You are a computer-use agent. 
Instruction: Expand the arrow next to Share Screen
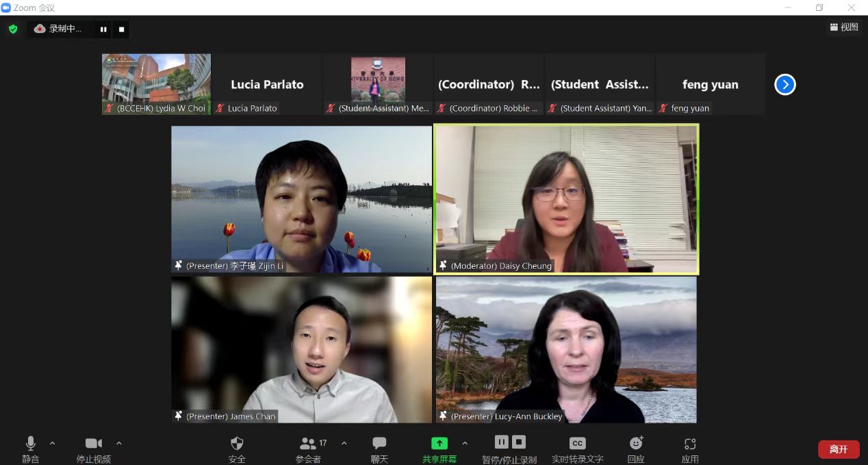[x=465, y=443]
